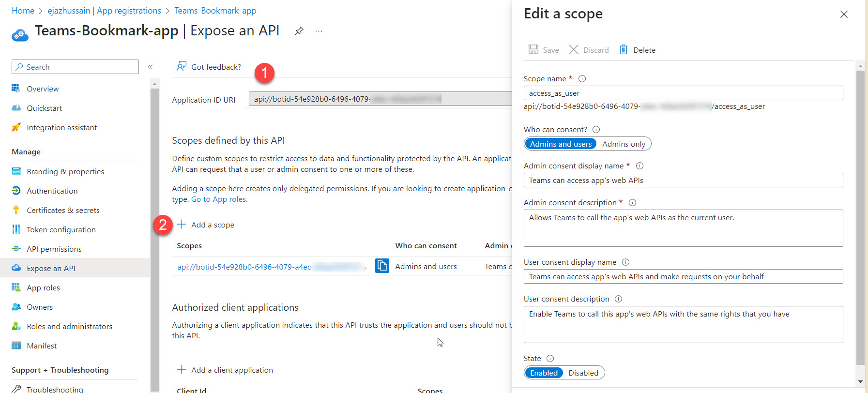Open the Authentication section
This screenshot has width=868, height=393.
pyautogui.click(x=52, y=191)
